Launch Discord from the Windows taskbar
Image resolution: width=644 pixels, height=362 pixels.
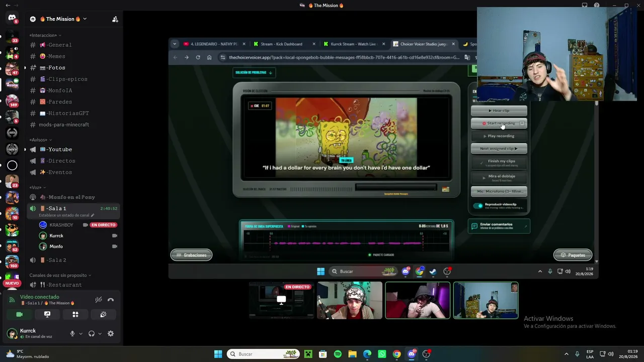click(x=412, y=354)
